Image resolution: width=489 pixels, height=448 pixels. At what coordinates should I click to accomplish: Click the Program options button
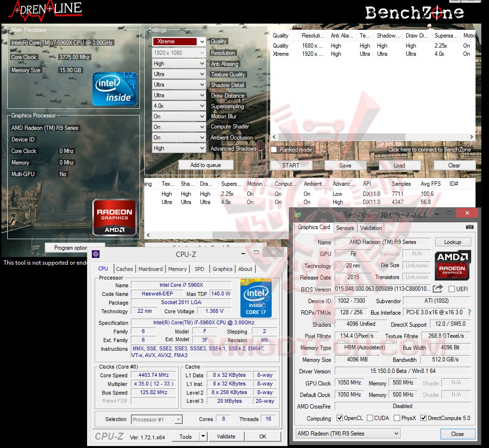(x=75, y=247)
